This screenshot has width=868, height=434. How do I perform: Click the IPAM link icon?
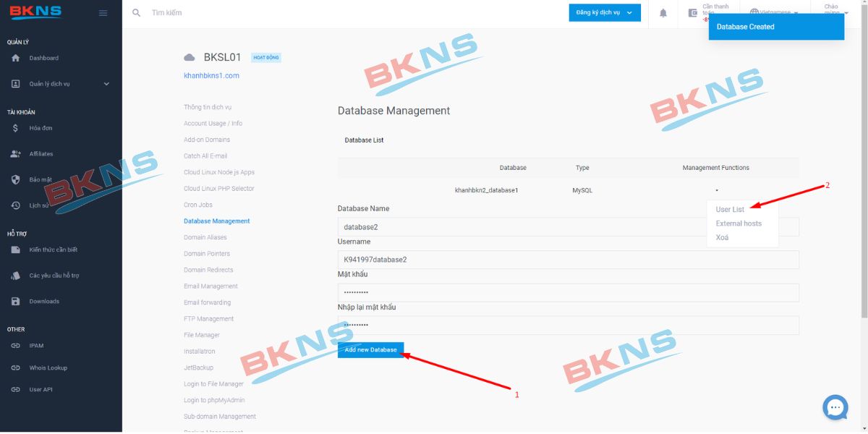coord(16,346)
